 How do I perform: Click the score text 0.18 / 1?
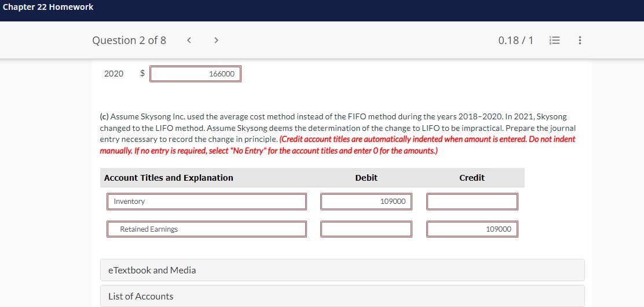pos(515,41)
